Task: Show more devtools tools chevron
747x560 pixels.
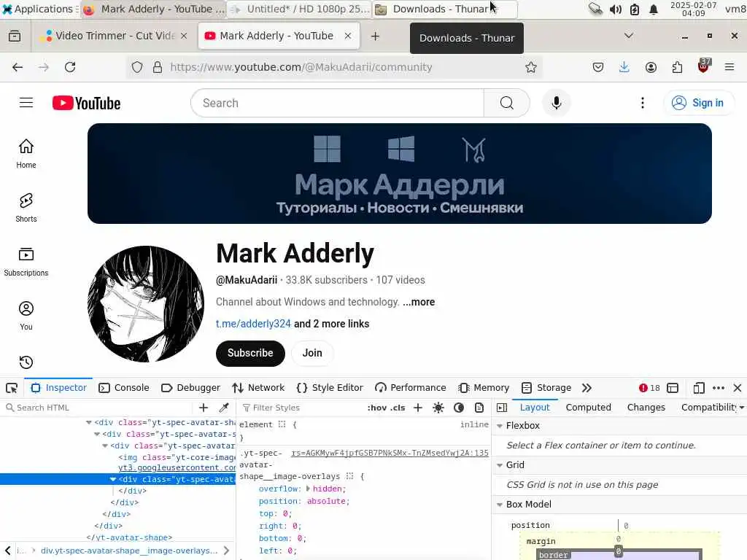Action: [587, 388]
